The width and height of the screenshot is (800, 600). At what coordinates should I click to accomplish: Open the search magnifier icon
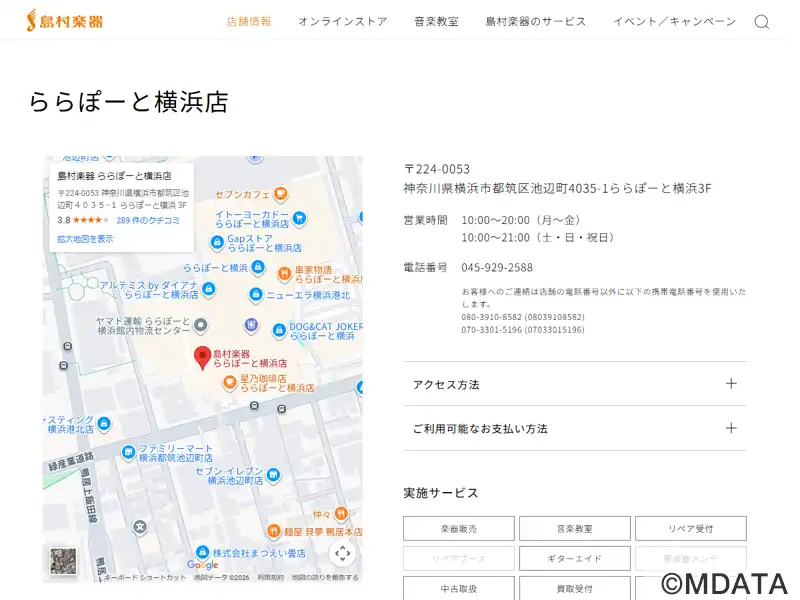[x=762, y=22]
